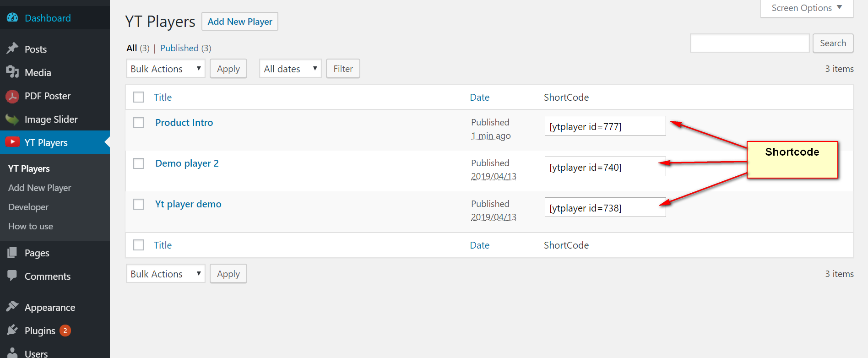The image size is (868, 358).
Task: Click the Appearance paintbrush icon
Action: tap(12, 307)
